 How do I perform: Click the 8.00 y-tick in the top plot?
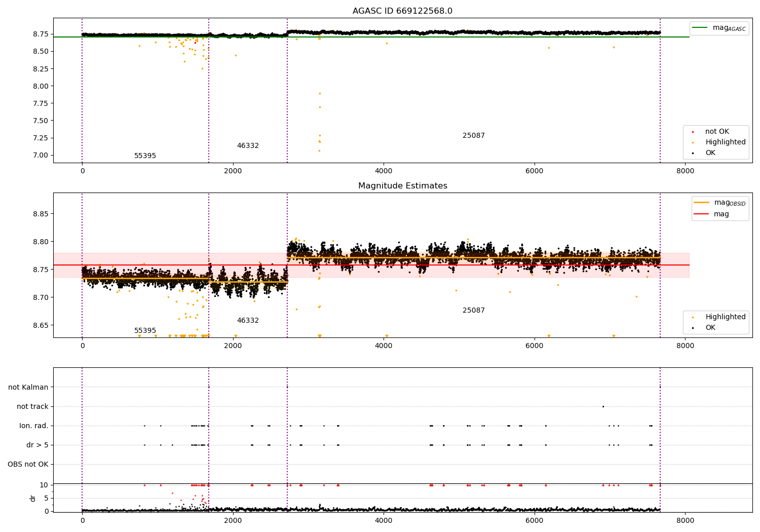[41, 86]
